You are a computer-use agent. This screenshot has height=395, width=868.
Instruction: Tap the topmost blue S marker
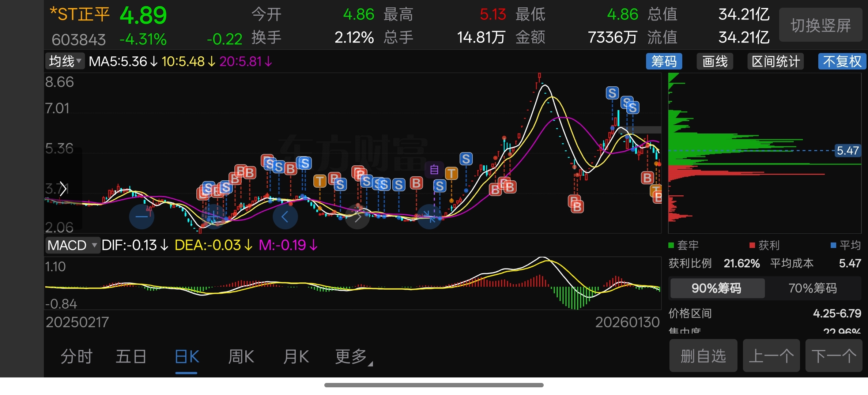[x=612, y=93]
